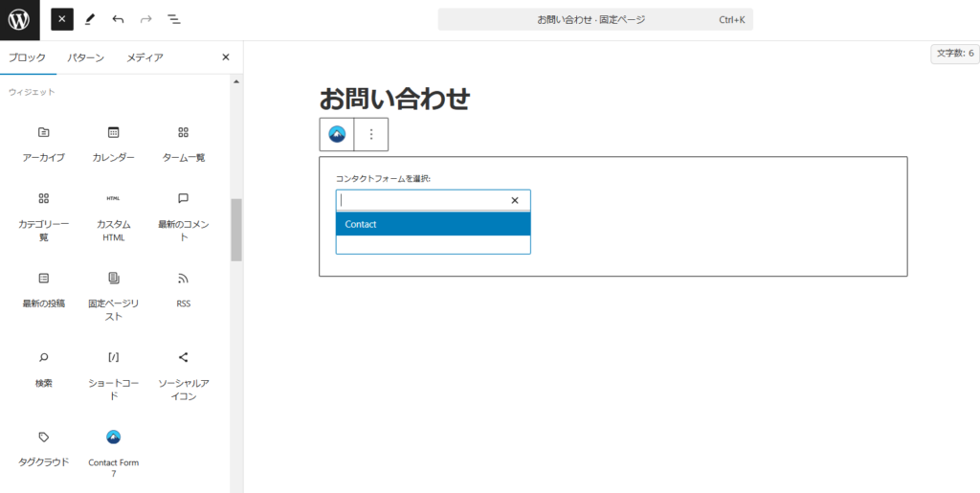
Task: Open the document overview list view
Action: pos(174,19)
